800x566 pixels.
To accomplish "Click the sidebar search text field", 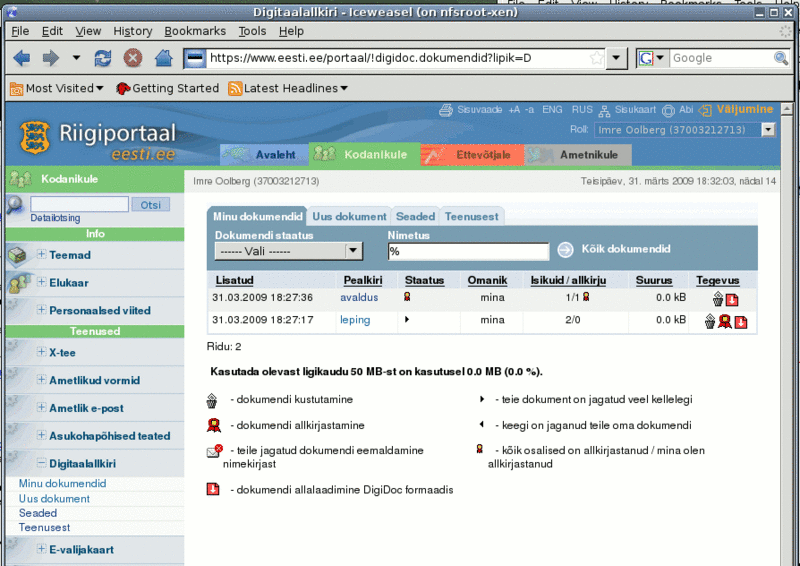I will click(x=80, y=204).
